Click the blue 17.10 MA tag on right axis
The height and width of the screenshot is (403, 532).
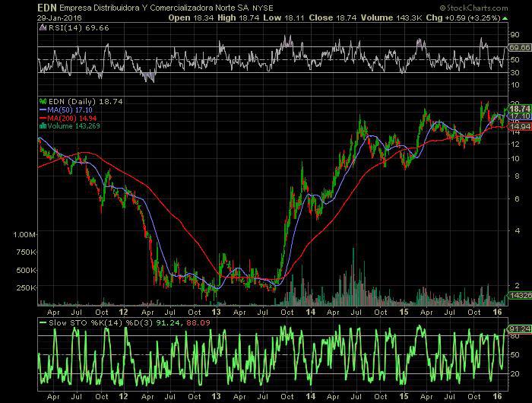pyautogui.click(x=519, y=116)
